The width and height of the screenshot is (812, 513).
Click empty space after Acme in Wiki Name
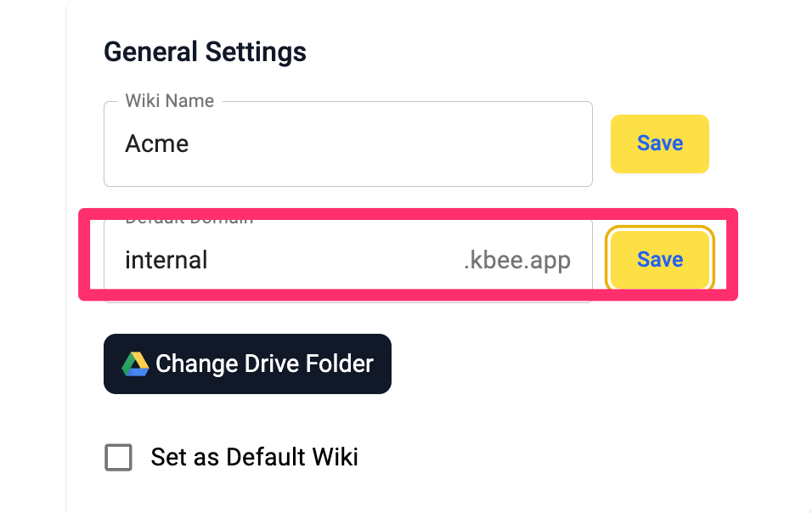pyautogui.click(x=388, y=144)
